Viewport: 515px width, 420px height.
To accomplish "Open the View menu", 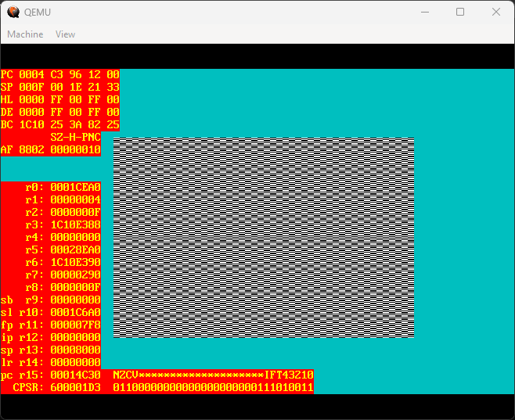I will coord(65,34).
